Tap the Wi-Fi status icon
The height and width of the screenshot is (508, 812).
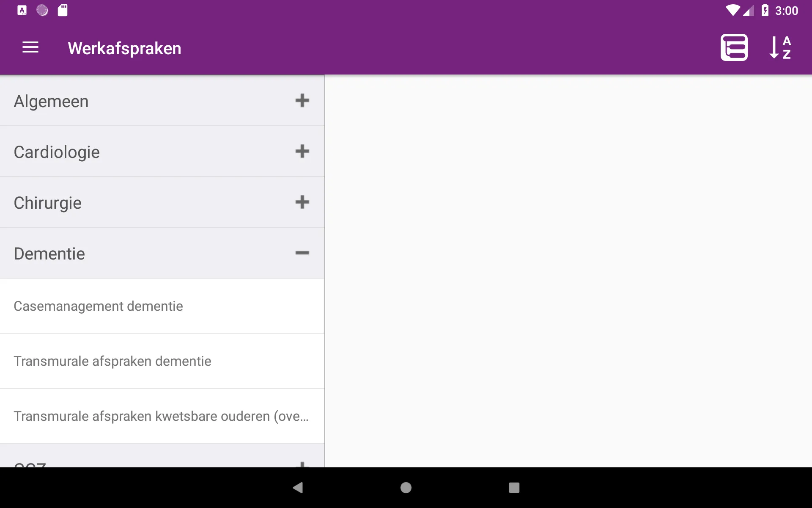[x=732, y=10]
